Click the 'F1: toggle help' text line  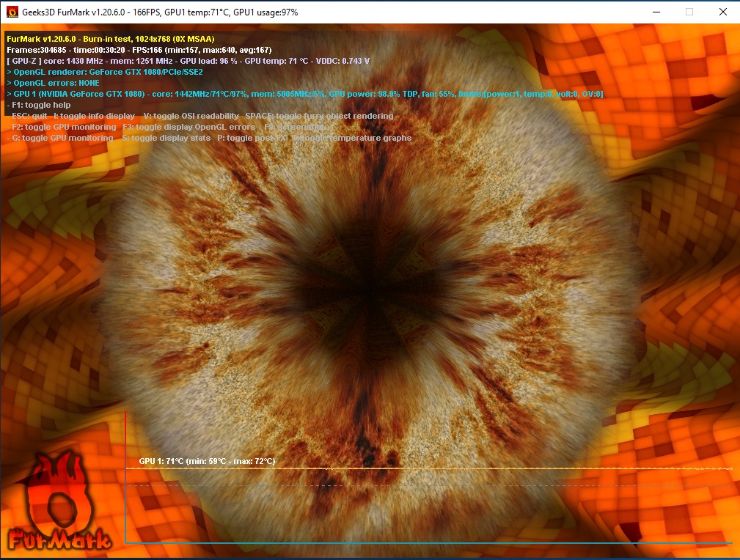click(x=41, y=105)
